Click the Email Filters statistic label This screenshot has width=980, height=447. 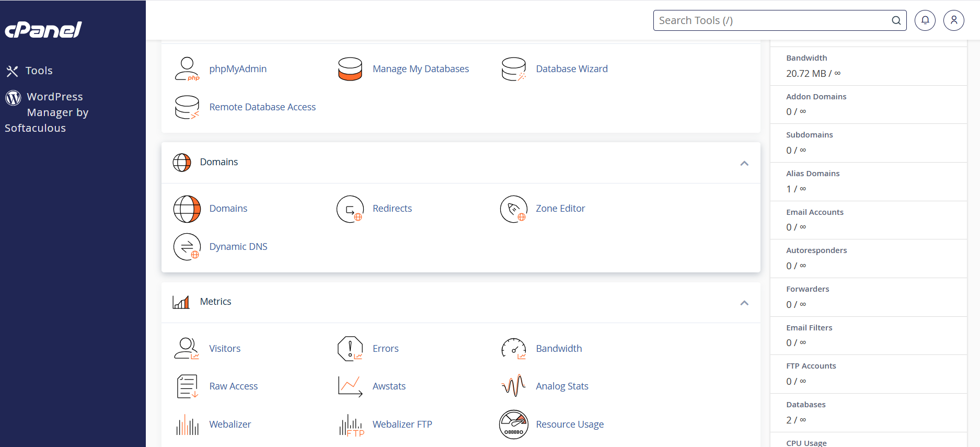[809, 328]
